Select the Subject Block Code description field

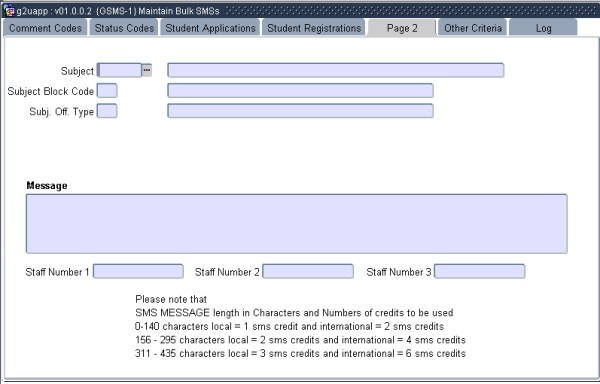[300, 91]
